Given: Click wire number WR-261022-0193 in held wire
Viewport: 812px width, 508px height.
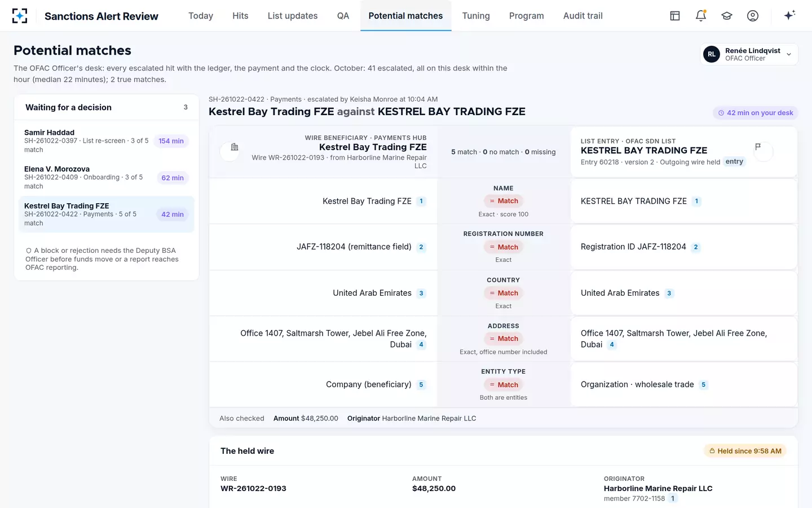Looking at the screenshot, I should 253,489.
